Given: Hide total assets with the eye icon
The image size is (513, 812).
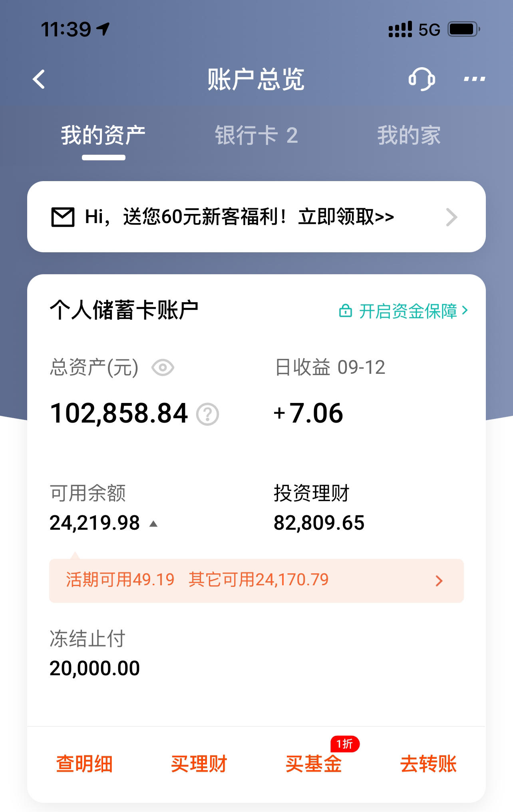Looking at the screenshot, I should click(163, 367).
